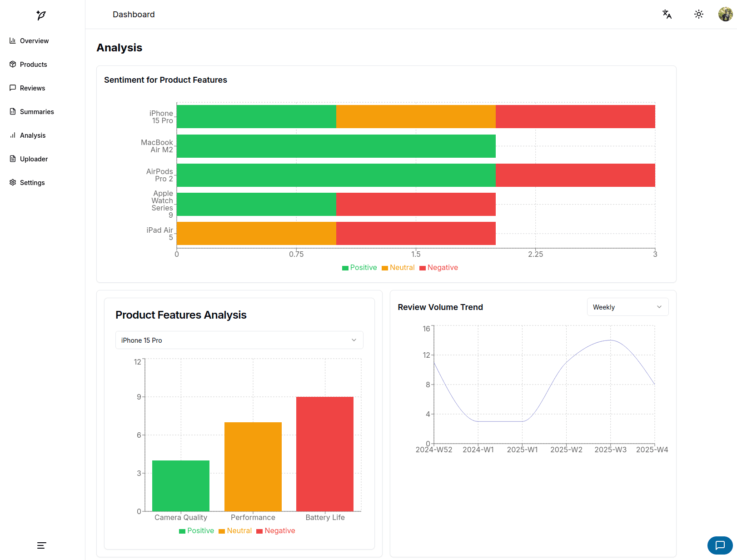Click the Dashboard header title
This screenshot has width=737, height=560.
point(134,15)
